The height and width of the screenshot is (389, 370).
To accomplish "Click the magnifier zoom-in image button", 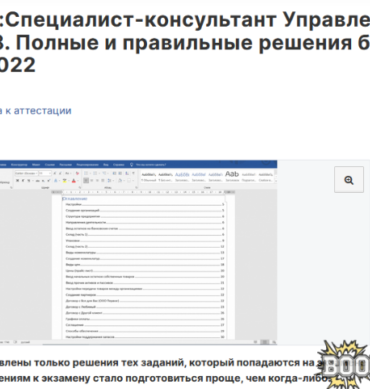I will pyautogui.click(x=349, y=180).
